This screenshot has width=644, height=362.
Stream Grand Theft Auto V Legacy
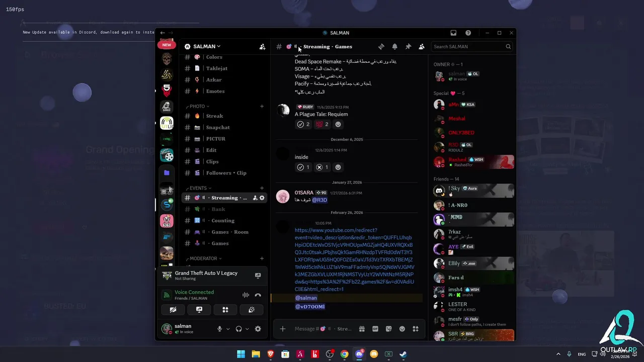(x=258, y=276)
